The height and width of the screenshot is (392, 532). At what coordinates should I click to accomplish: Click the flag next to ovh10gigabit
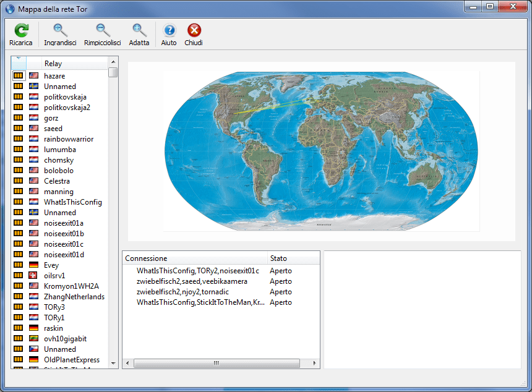(x=33, y=338)
